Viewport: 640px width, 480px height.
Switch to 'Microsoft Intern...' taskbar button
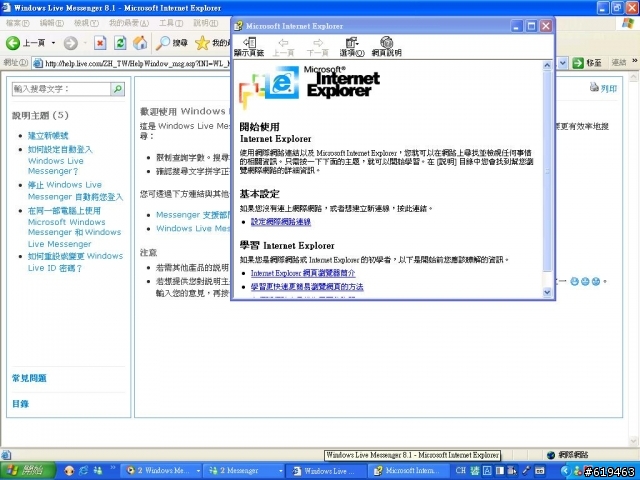point(408,471)
